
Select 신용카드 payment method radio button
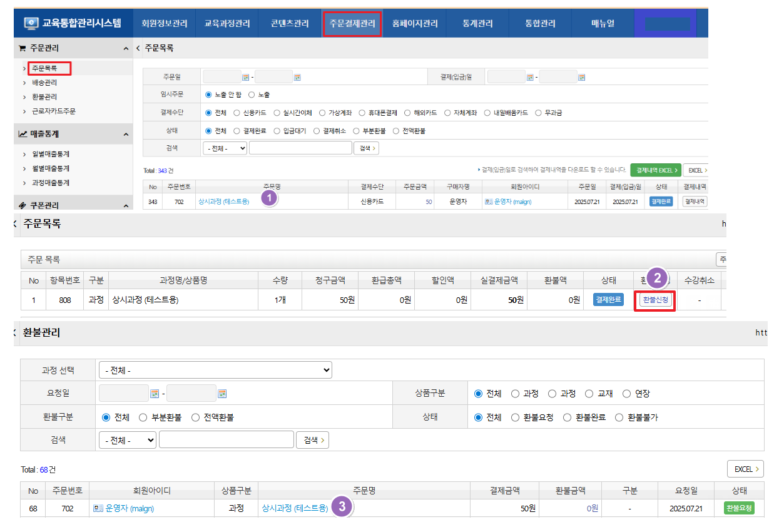[237, 113]
